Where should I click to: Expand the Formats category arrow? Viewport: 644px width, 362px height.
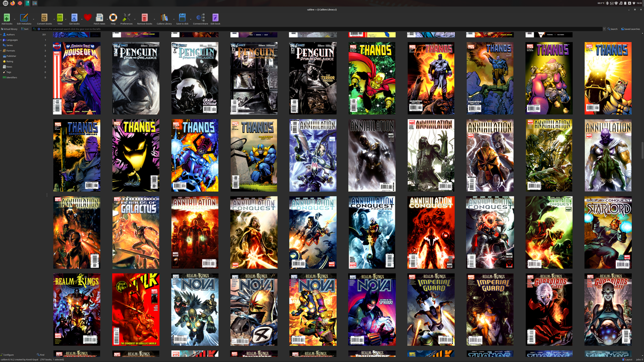(2, 51)
